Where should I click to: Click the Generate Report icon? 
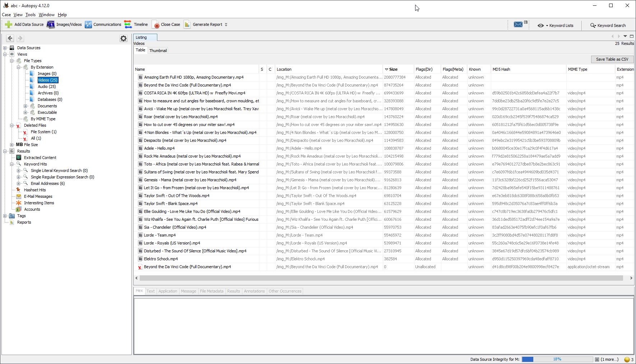[187, 24]
